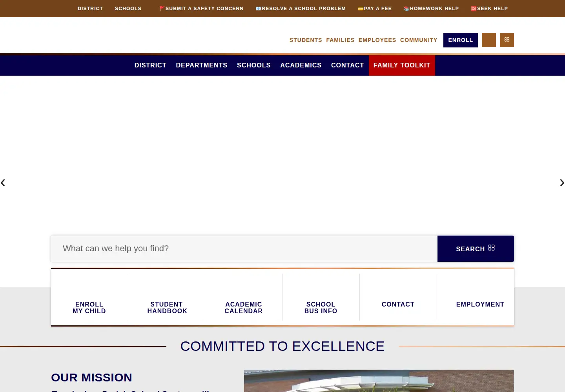Open Submit a Safety Concern link

coord(201,9)
